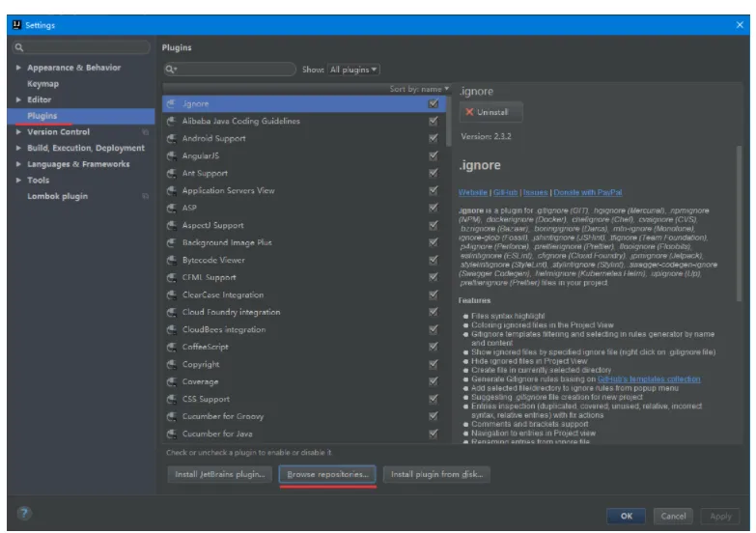
Task: Click the .ignore plugin row icon
Action: [x=171, y=103]
